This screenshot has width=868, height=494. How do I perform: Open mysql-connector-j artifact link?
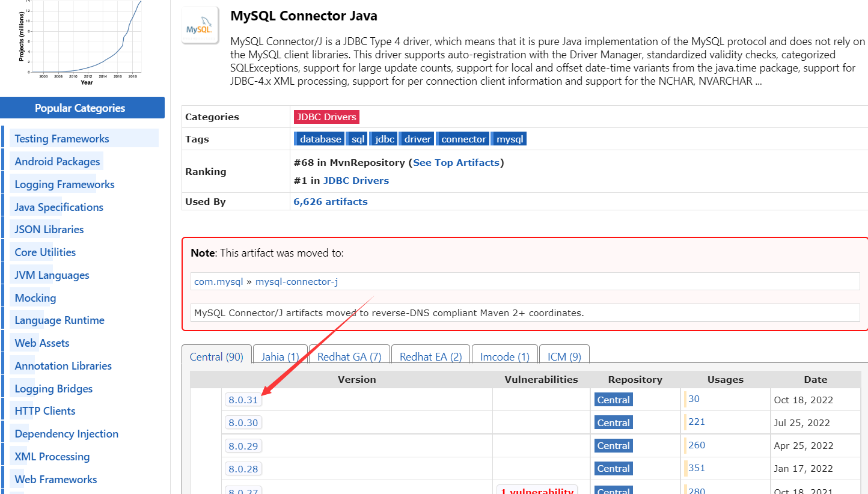pos(296,281)
